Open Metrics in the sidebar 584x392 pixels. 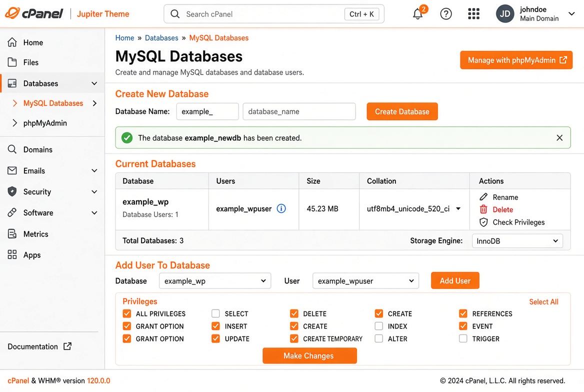(36, 234)
